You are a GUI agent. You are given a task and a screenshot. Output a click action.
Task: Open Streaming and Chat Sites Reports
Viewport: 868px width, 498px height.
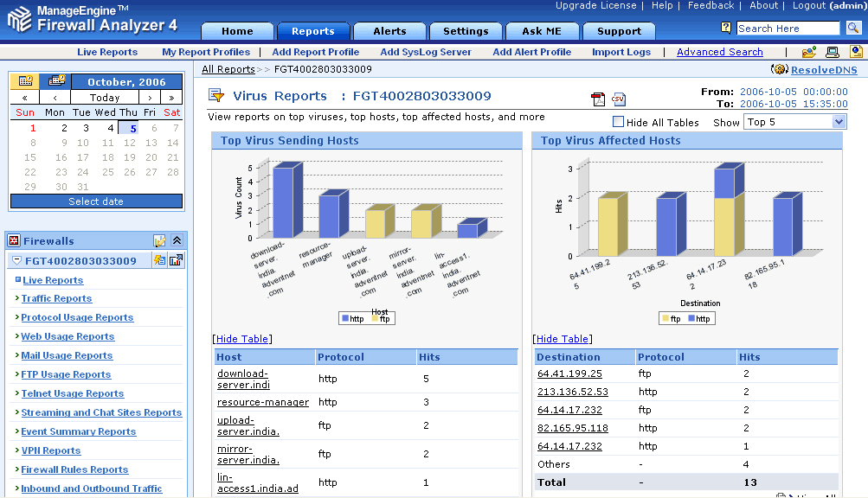click(101, 412)
